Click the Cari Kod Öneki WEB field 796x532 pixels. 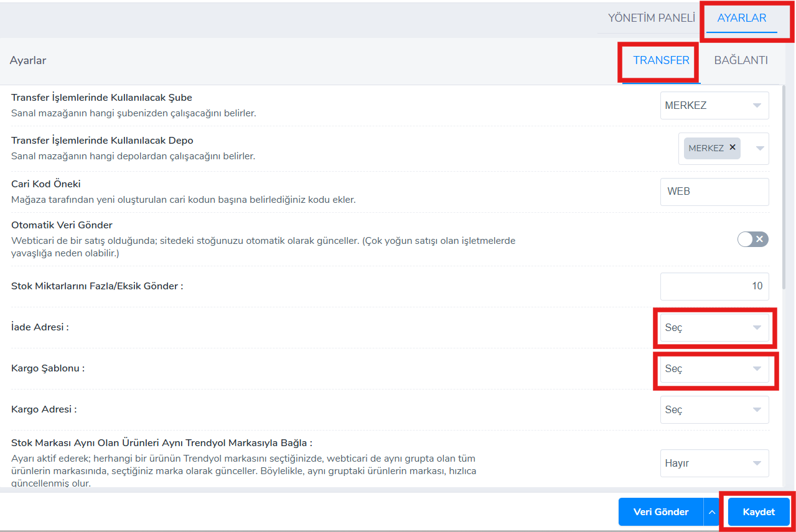point(714,192)
